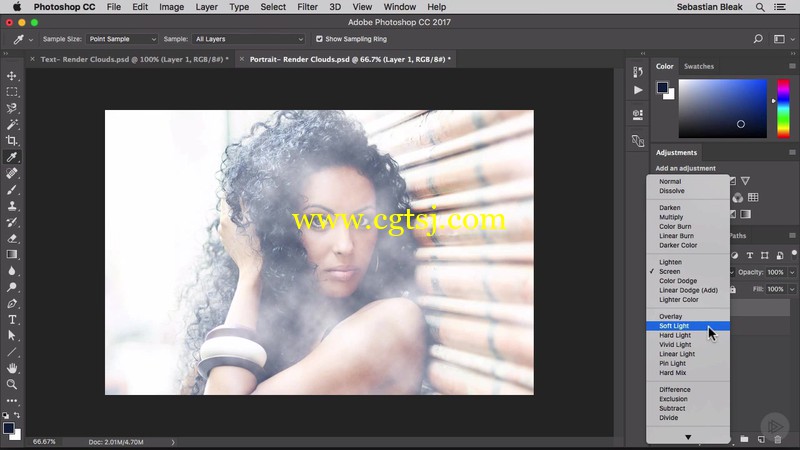Open the macOS Spotlight search

point(760,7)
